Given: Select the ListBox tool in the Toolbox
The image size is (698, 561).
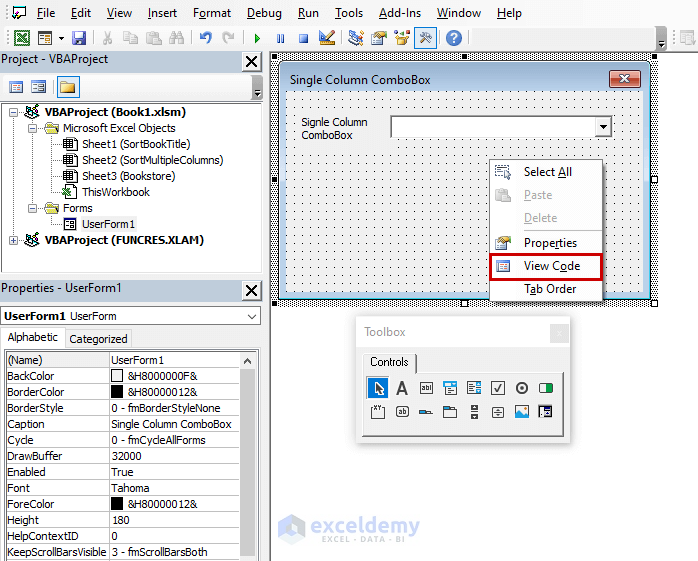Looking at the screenshot, I should (474, 388).
